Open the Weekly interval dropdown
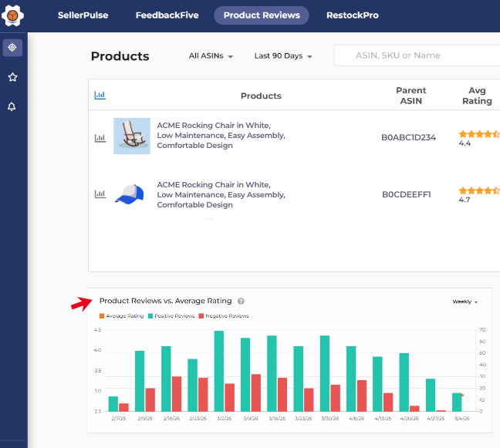The height and width of the screenshot is (448, 500). point(465,301)
